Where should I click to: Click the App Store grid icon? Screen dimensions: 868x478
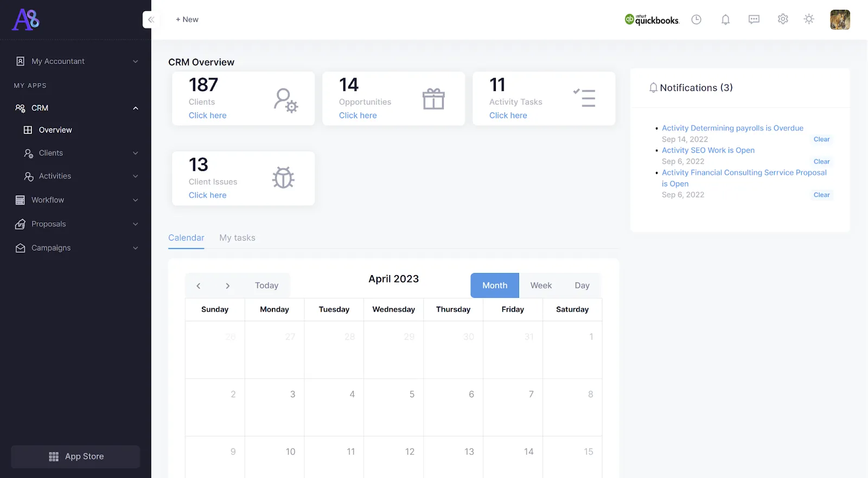click(x=54, y=457)
